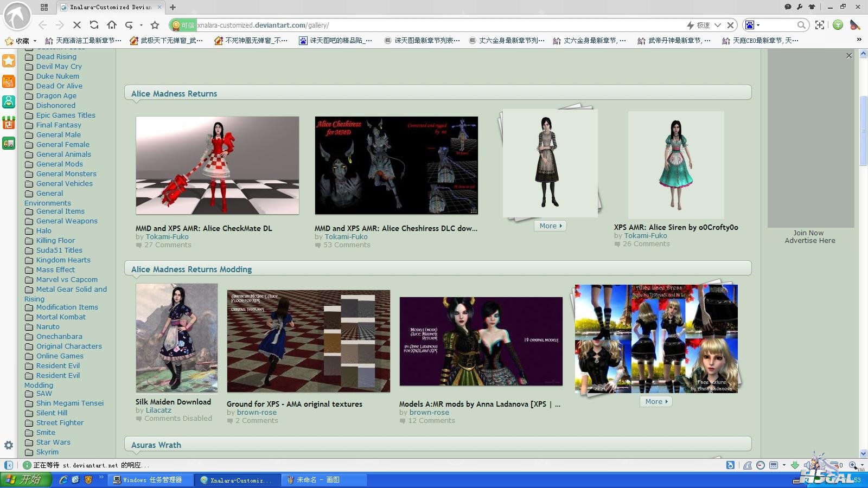Open the Windows 开始 Start menu
Screen dimensions: 868x488
[x=26, y=479]
